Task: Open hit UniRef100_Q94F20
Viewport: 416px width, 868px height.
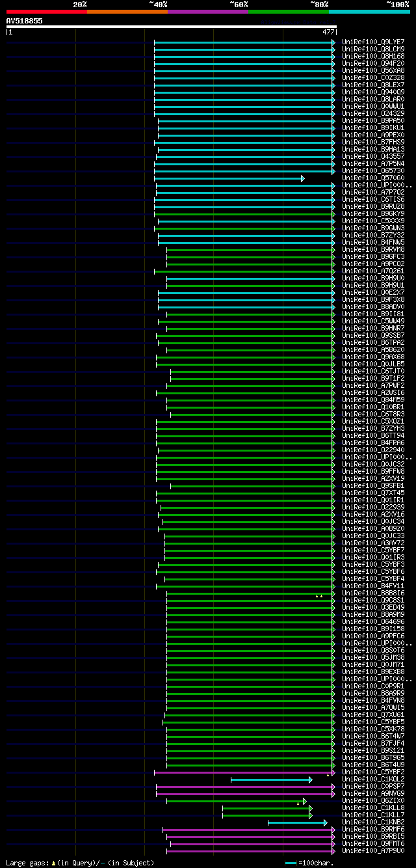Action: pos(373,64)
